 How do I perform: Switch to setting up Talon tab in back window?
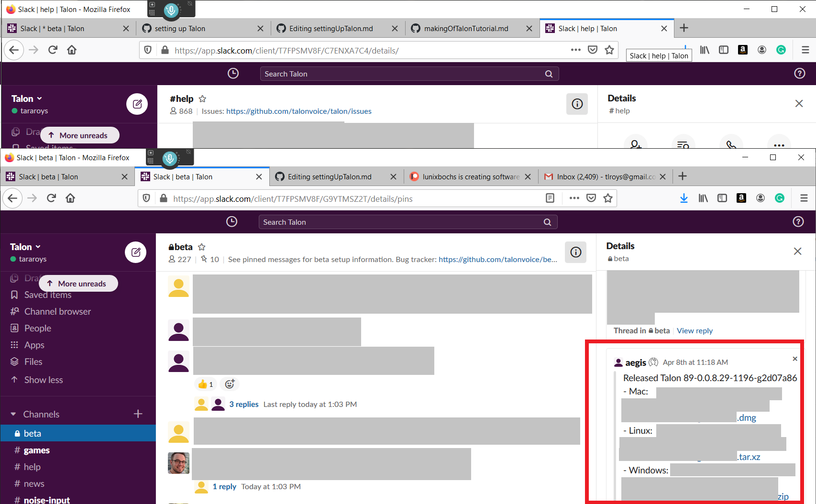click(x=203, y=28)
